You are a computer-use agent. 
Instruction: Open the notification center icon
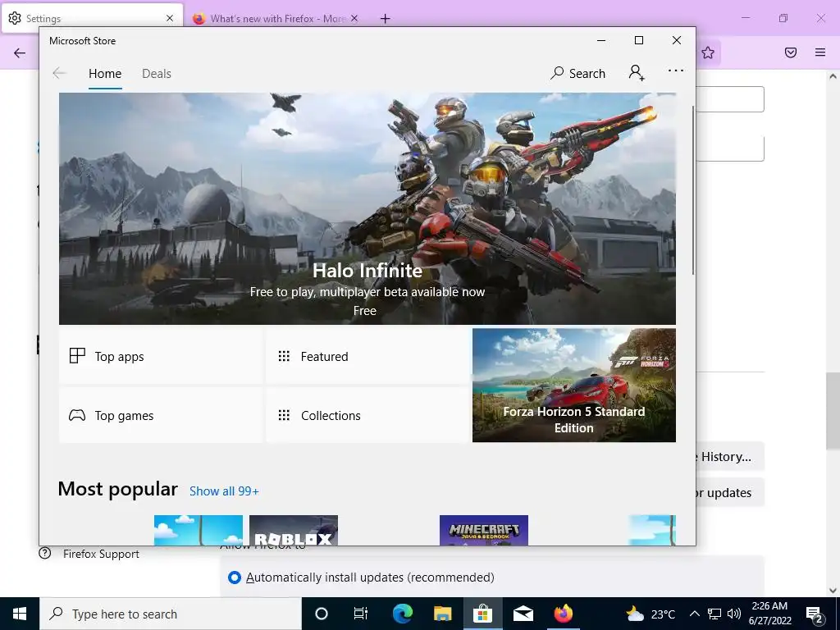(815, 614)
